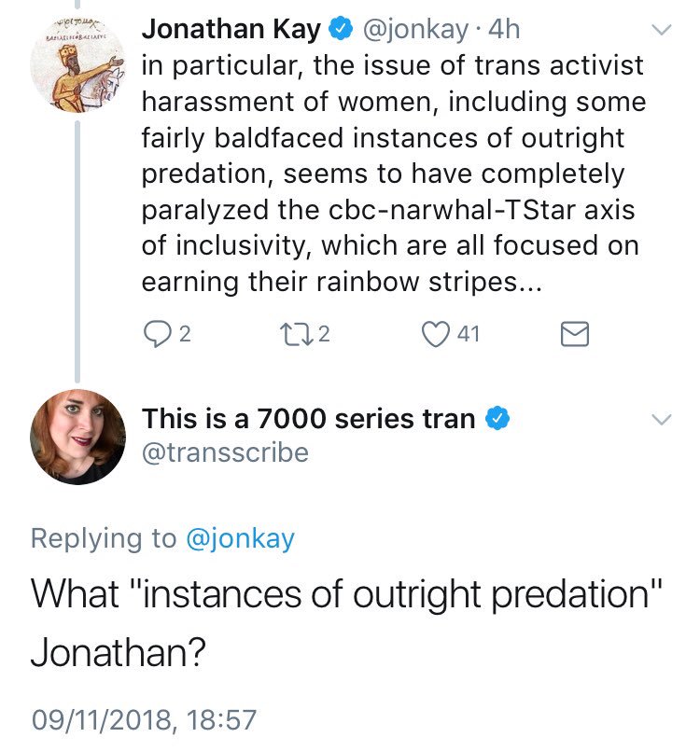Viewport: 700px width, 751px height.
Task: Like Jonathan Kay's tweet with heart icon
Action: [435, 334]
